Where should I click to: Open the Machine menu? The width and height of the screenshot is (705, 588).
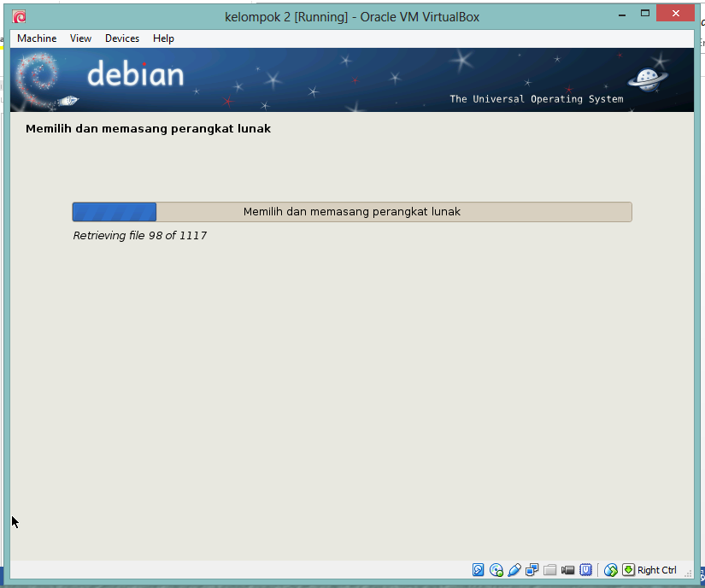pos(37,38)
